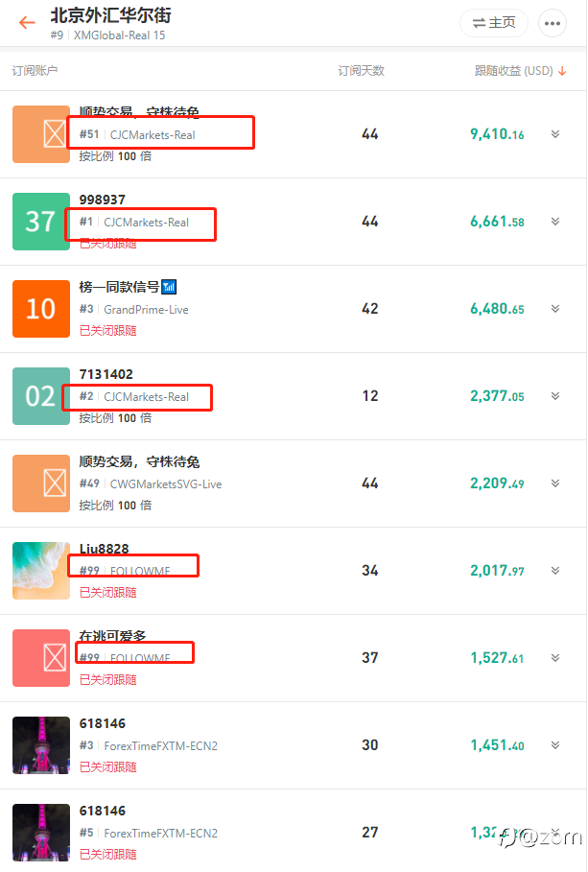The height and width of the screenshot is (872, 588).
Task: Expand the 7131402 subscription row chevron
Action: click(x=554, y=396)
